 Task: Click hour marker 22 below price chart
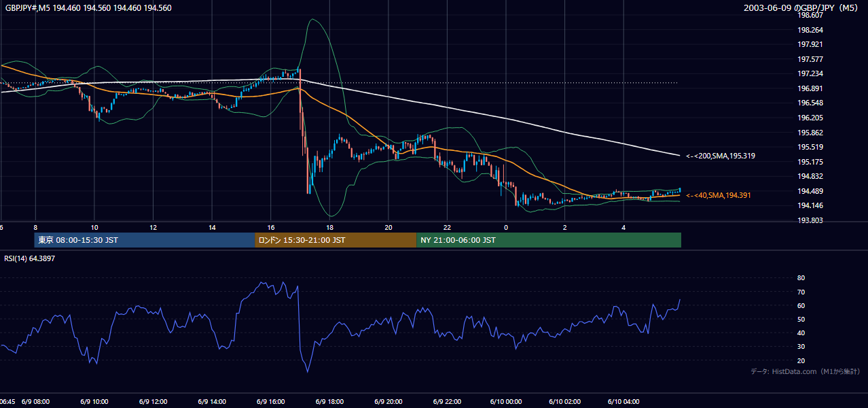[447, 227]
